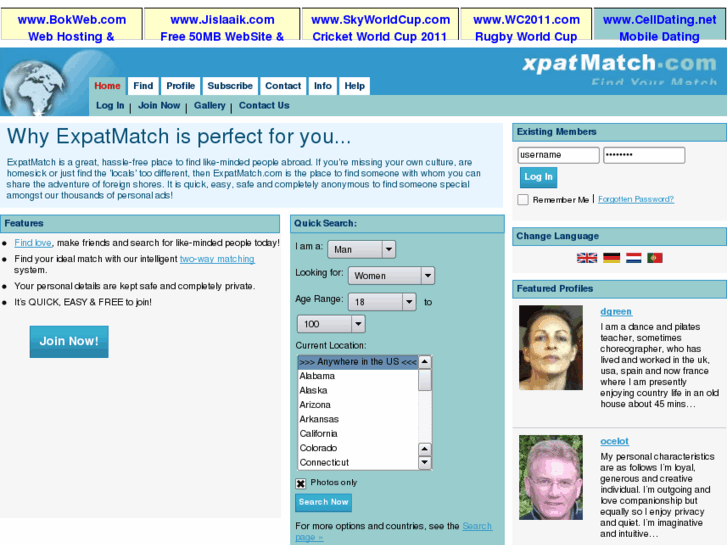The image size is (727, 545).
Task: Select Colorado in location list
Action: pyautogui.click(x=358, y=448)
